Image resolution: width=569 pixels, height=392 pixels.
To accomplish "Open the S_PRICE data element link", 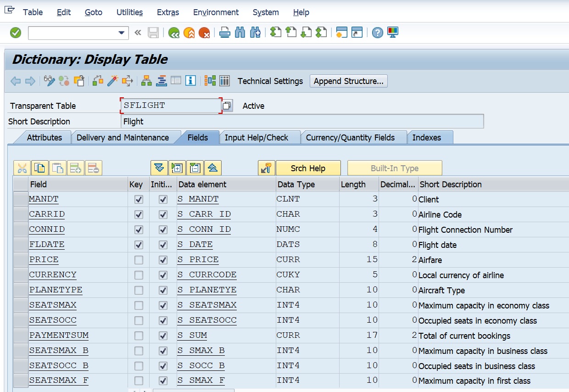I will (198, 259).
